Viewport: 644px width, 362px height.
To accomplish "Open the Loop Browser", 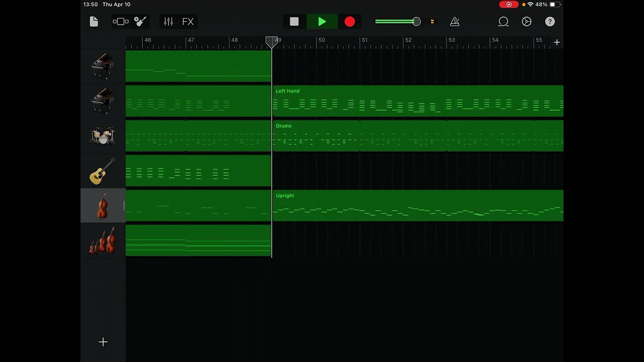I will tap(503, 22).
